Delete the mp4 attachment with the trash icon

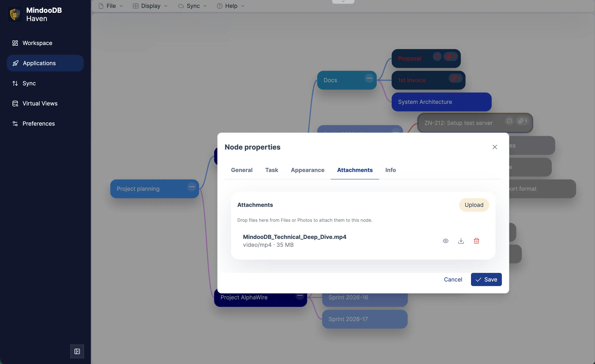pos(476,241)
